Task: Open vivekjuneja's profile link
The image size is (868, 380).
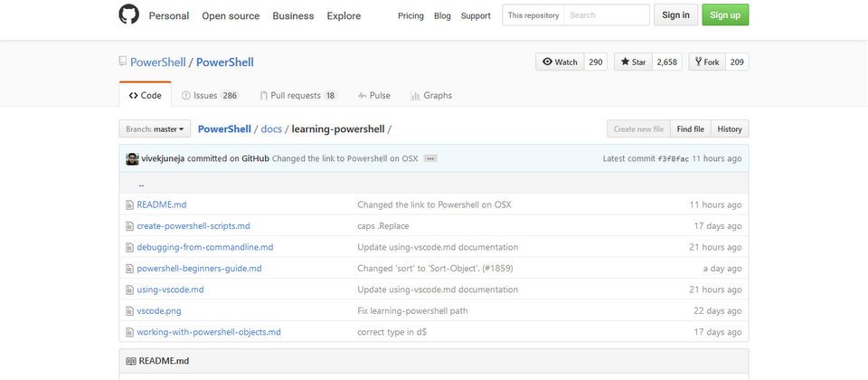Action: (164, 158)
